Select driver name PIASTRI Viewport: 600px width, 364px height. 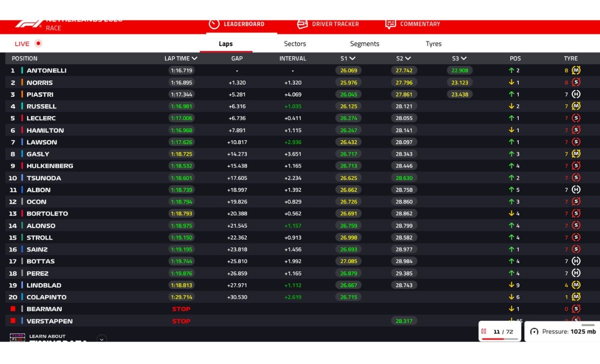[40, 94]
